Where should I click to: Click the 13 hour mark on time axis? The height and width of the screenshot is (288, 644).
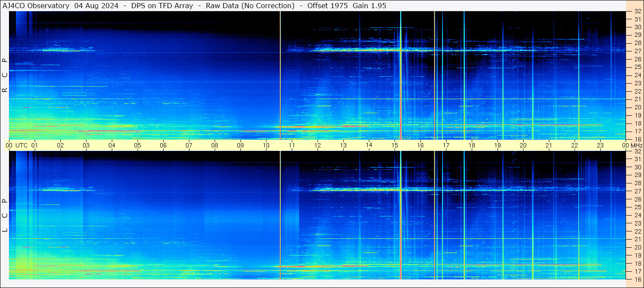[x=343, y=145]
